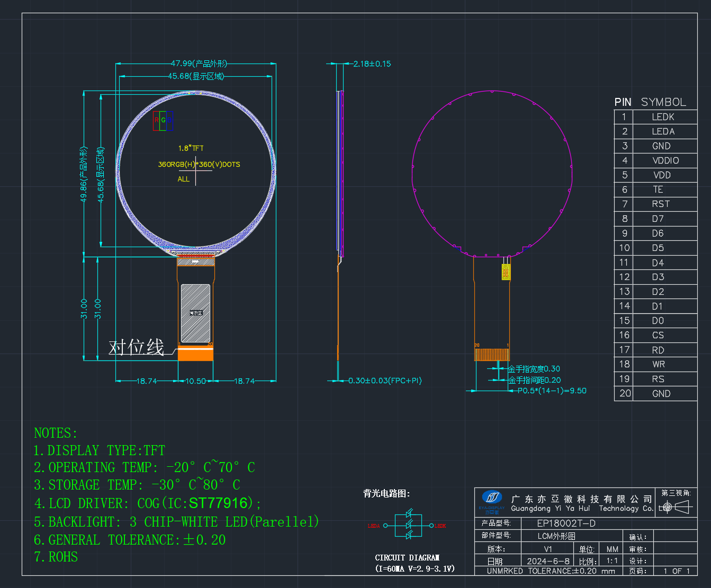Viewport: 711px width, 588px height.
Task: Select the red R sub-pixel rectangle
Action: click(x=156, y=121)
